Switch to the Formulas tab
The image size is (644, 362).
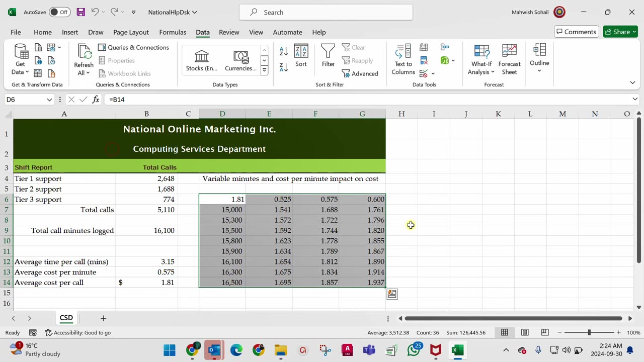[173, 32]
